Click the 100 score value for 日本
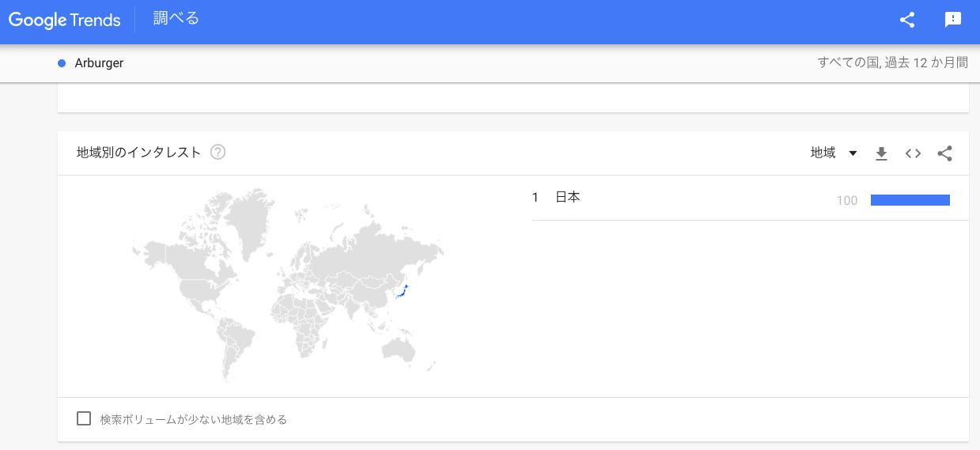Image resolution: width=980 pixels, height=450 pixels. click(x=846, y=200)
